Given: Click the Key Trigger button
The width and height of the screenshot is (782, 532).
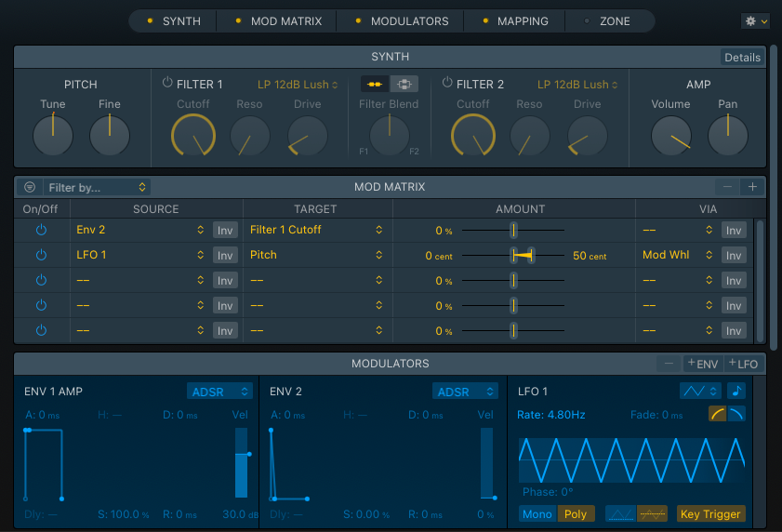Looking at the screenshot, I should click(710, 513).
